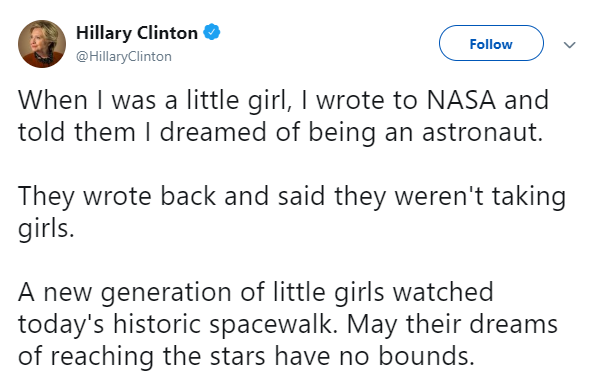The height and width of the screenshot is (385, 603).
Task: Click the line starting 'of reaching the stars'
Action: [x=247, y=356]
